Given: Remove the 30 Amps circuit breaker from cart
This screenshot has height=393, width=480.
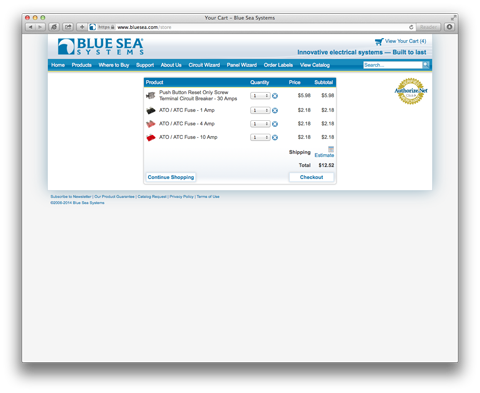Looking at the screenshot, I should point(275,96).
